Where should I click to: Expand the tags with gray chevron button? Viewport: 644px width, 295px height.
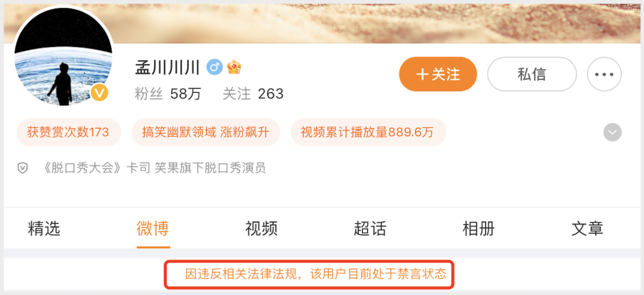(612, 133)
